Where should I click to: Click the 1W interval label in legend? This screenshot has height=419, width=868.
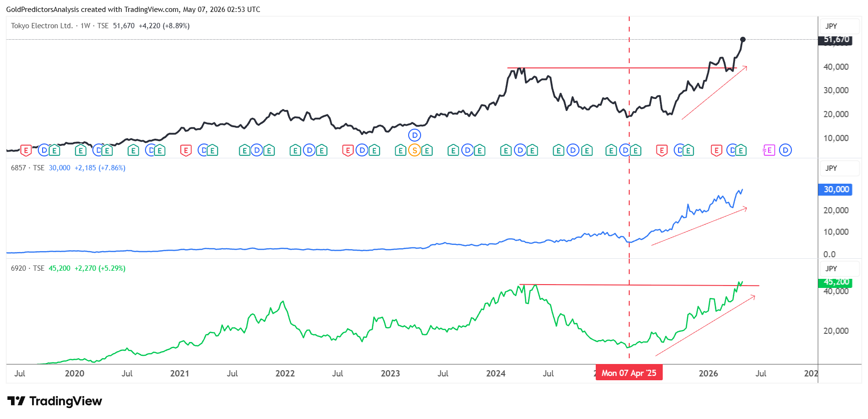click(85, 26)
